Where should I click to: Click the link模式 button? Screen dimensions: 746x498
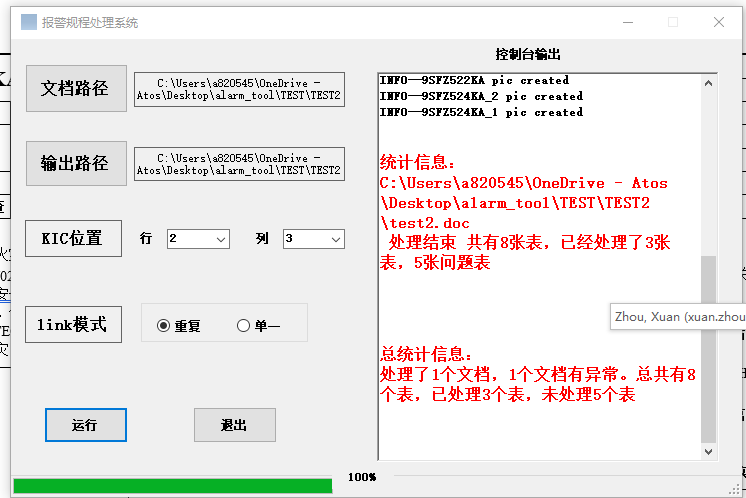tap(73, 325)
